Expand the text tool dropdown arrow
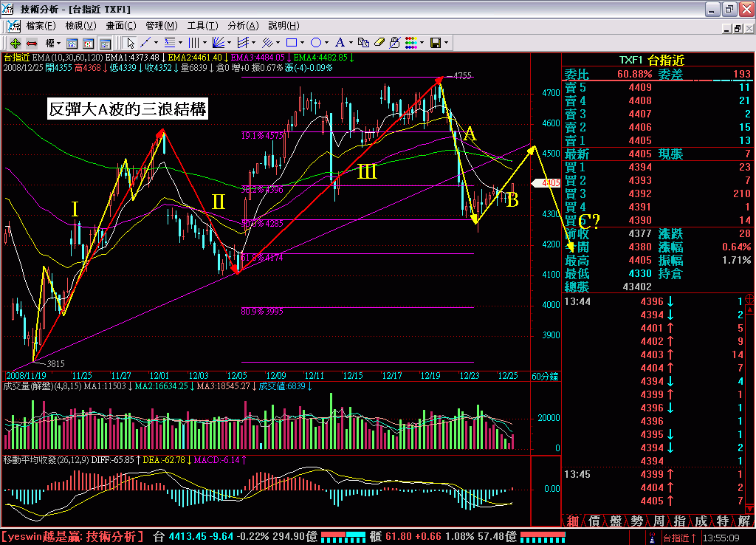 [351, 43]
